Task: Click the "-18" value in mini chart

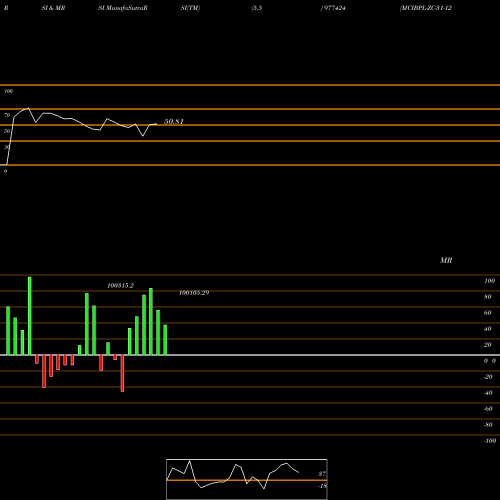Action: tap(322, 486)
